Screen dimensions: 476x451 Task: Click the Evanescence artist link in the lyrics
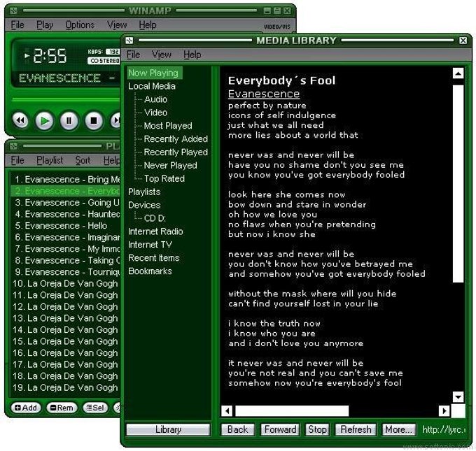pos(264,94)
